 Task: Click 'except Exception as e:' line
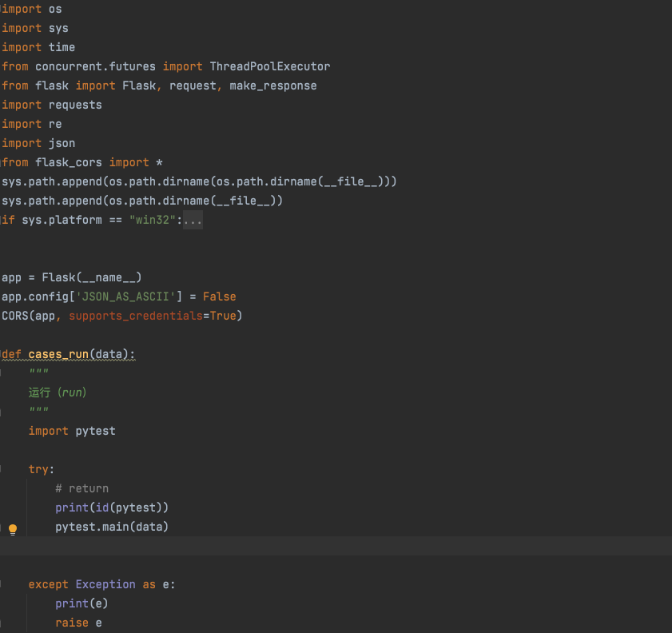pyautogui.click(x=102, y=584)
